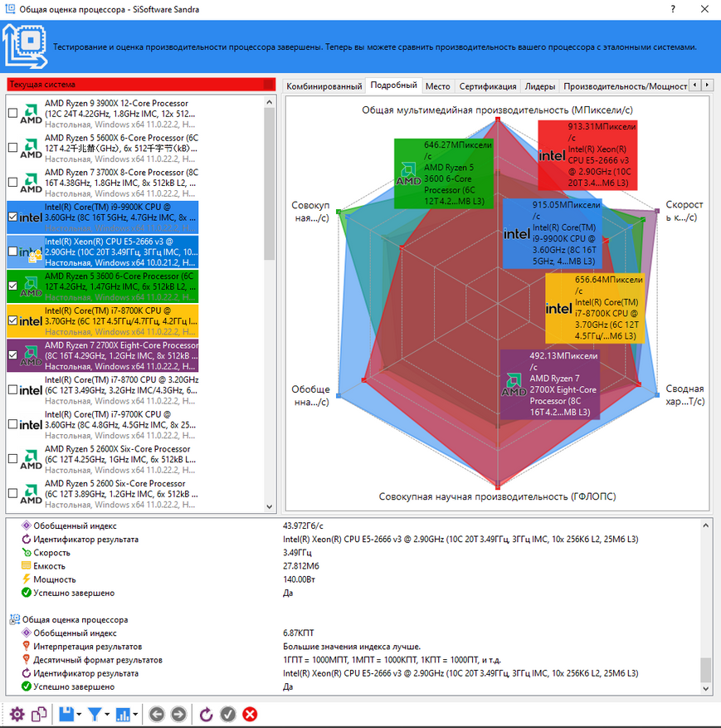The image size is (721, 728).
Task: Click the red X cancel icon
Action: 250,714
